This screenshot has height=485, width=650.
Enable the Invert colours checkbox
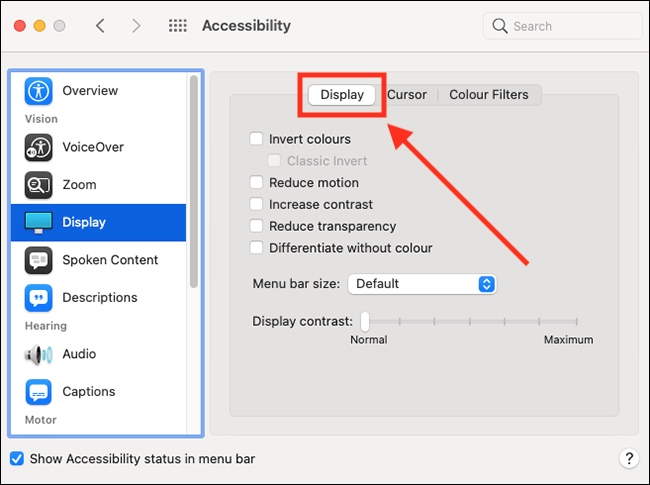tap(257, 139)
